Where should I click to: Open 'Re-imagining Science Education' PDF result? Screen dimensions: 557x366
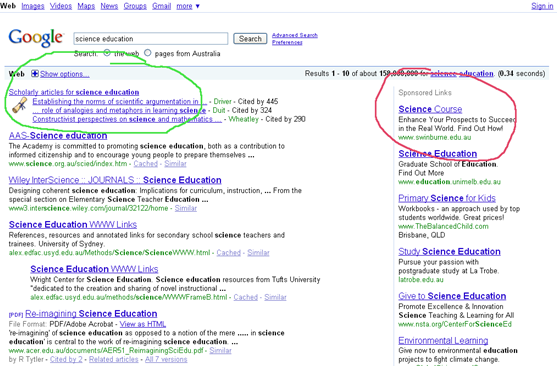tap(91, 313)
